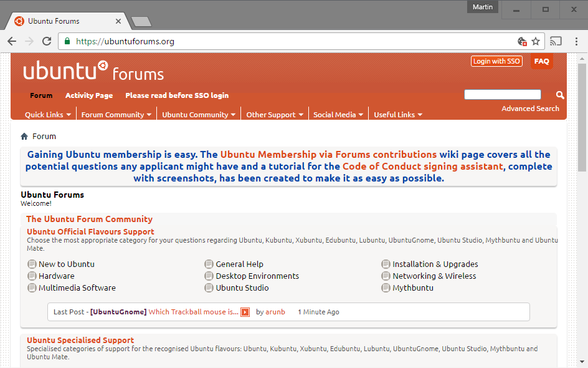Screen dimensions: 588x368
Task: Click the home icon beside Forum breadcrumb
Action: coord(24,137)
